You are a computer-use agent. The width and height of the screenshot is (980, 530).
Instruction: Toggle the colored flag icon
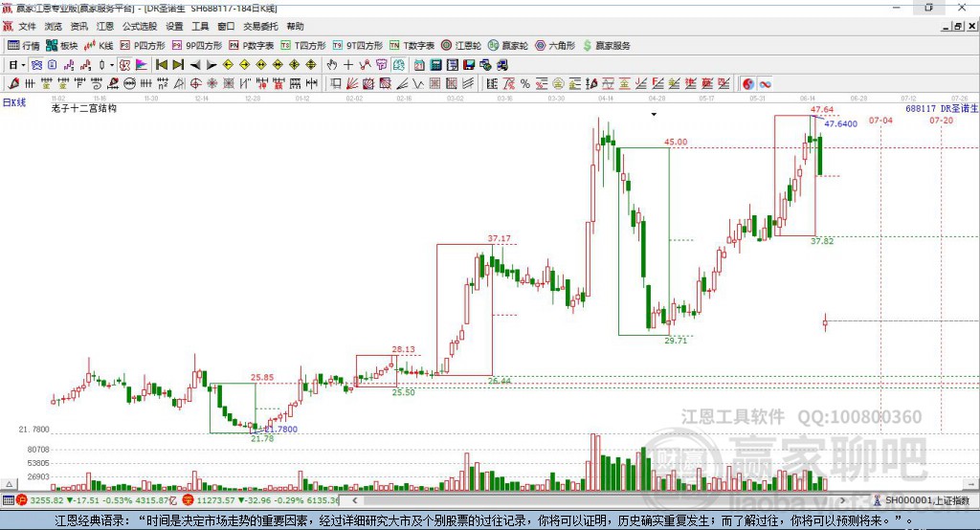pyautogui.click(x=142, y=65)
